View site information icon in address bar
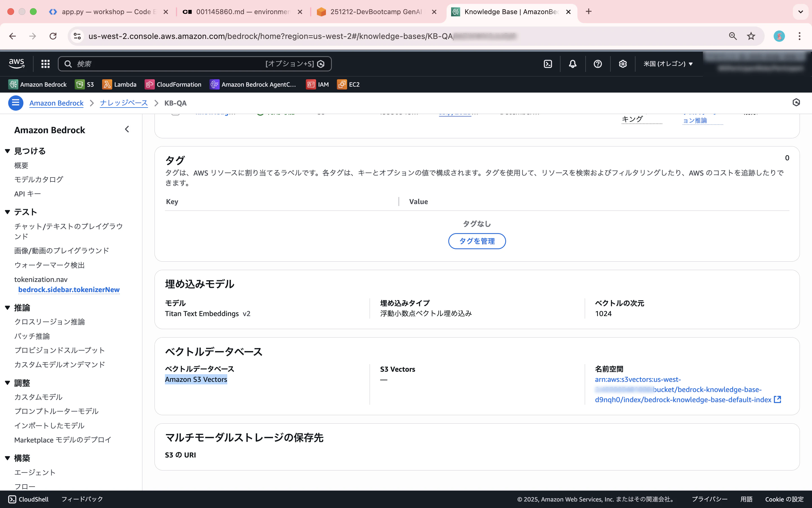This screenshot has height=508, width=812. [x=78, y=36]
